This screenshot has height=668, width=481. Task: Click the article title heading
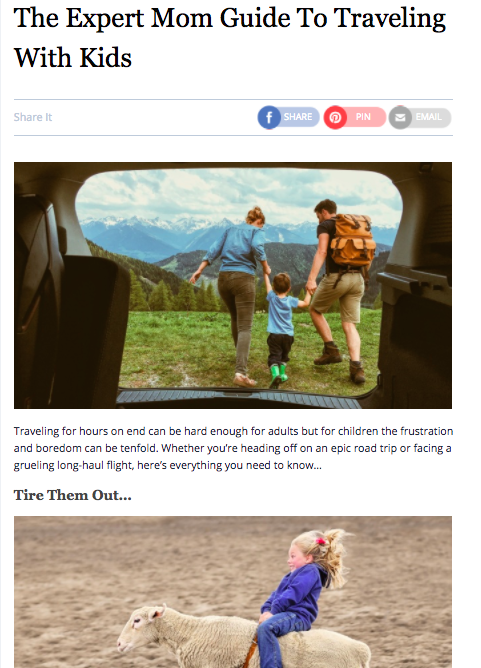(230, 37)
